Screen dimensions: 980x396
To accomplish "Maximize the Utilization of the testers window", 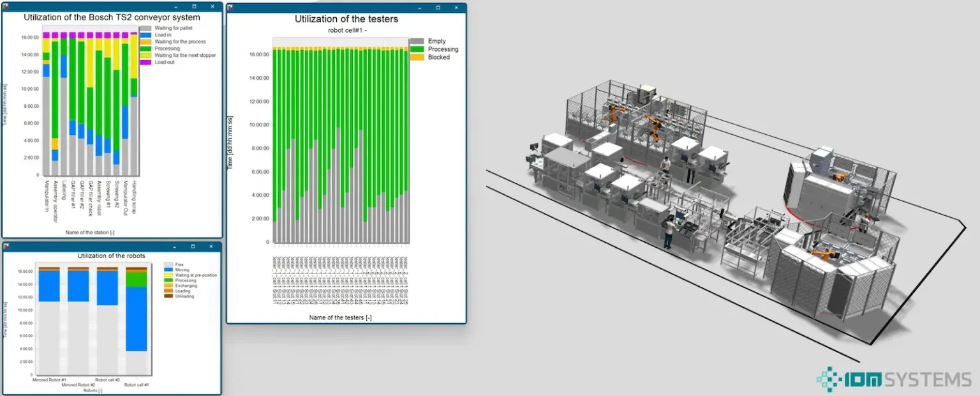I will pos(438,8).
